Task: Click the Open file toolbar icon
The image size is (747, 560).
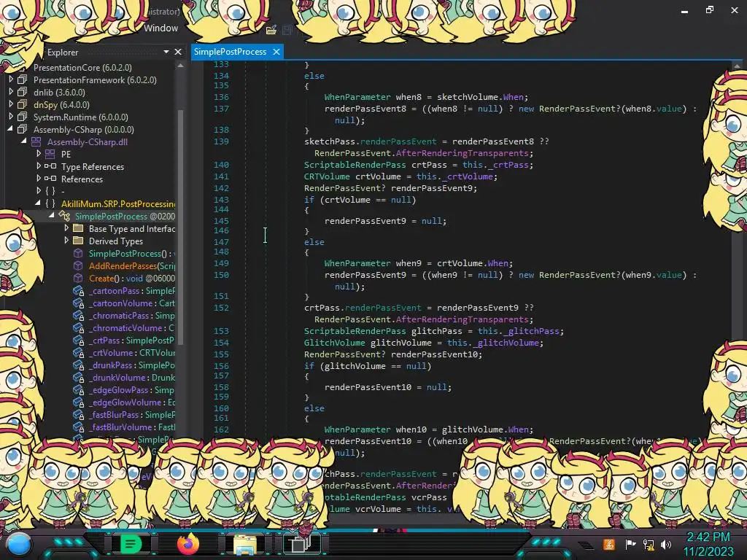Action: [x=271, y=31]
